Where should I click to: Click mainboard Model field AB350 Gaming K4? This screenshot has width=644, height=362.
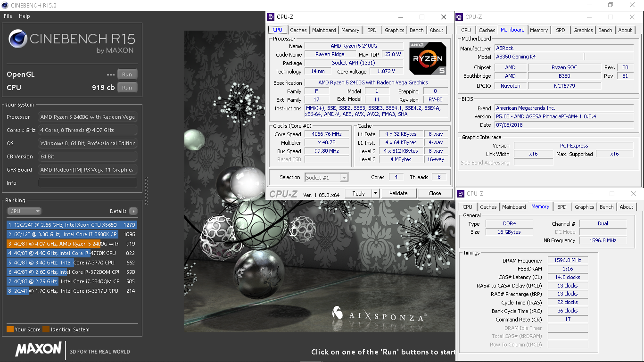538,57
